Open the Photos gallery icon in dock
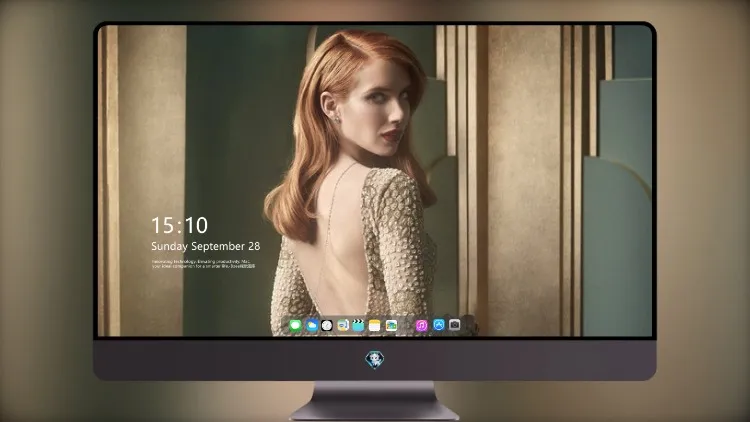 click(x=391, y=326)
